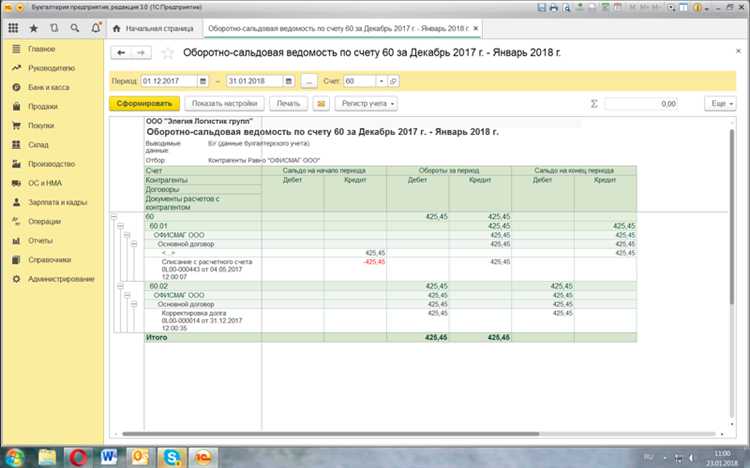This screenshot has height=468, width=750.
Task: Click the zoom scale icon in title bar
Action: coord(671,8)
